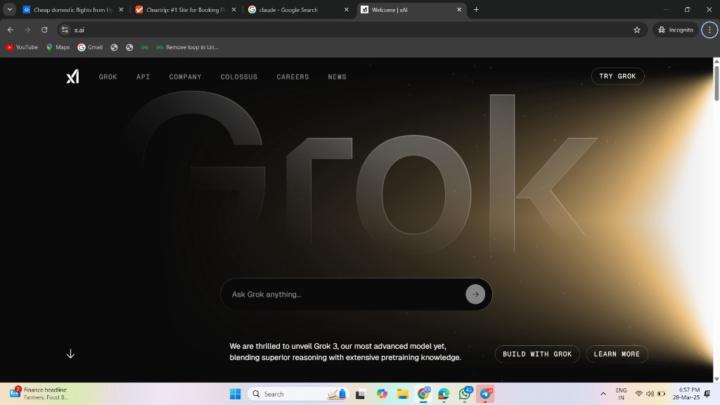Close the Cleartrip tab
Image resolution: width=720 pixels, height=405 pixels.
pos(234,10)
